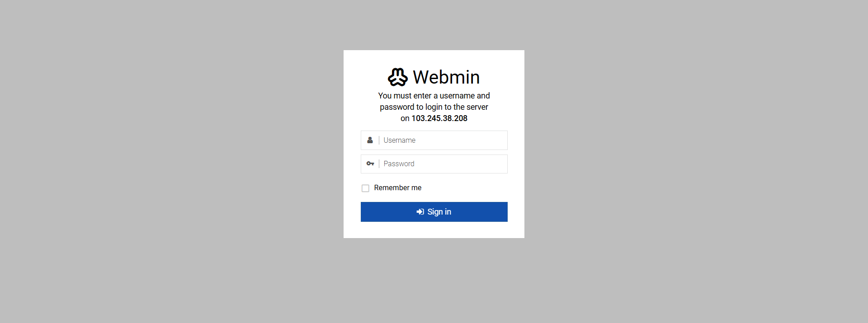The image size is (868, 323).
Task: Click the login instruction message text
Action: coord(434,107)
